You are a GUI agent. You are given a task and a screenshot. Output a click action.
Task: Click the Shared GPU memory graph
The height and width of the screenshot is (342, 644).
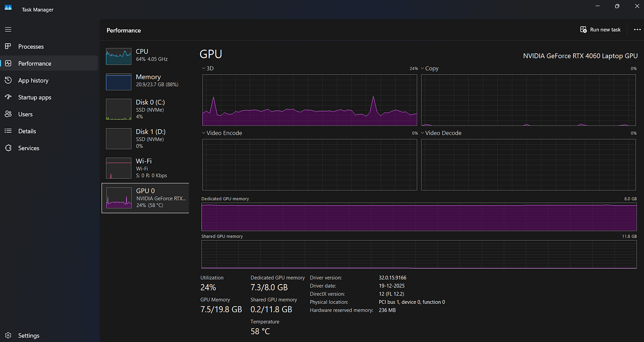coord(419,255)
